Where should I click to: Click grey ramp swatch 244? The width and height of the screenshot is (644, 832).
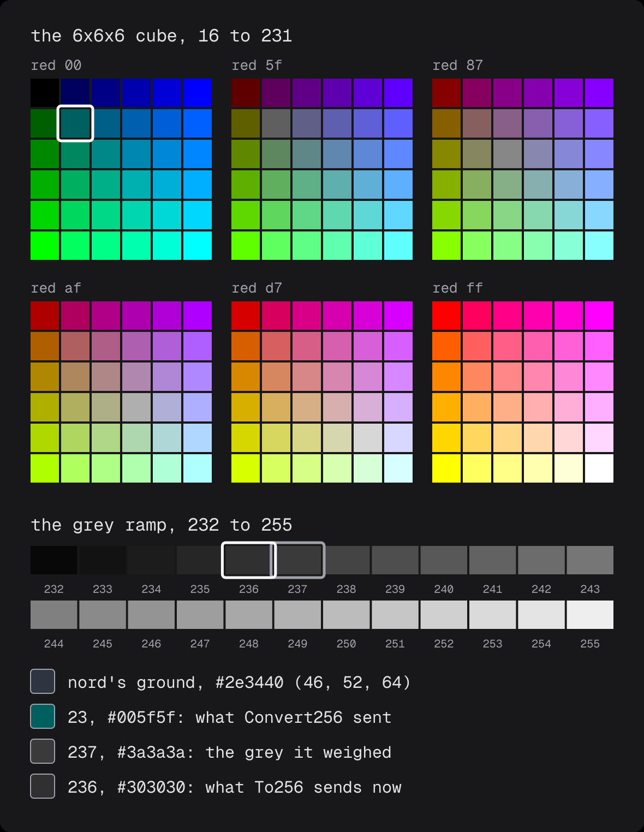(53, 615)
